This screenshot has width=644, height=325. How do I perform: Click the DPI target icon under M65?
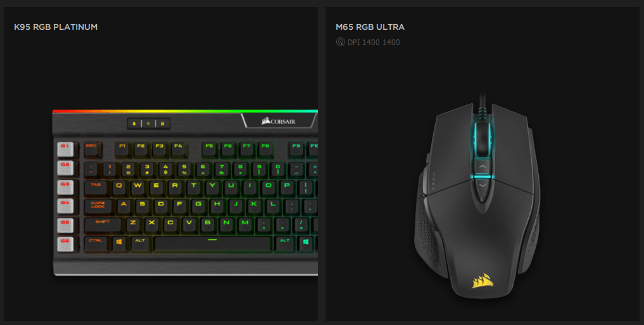[x=341, y=42]
